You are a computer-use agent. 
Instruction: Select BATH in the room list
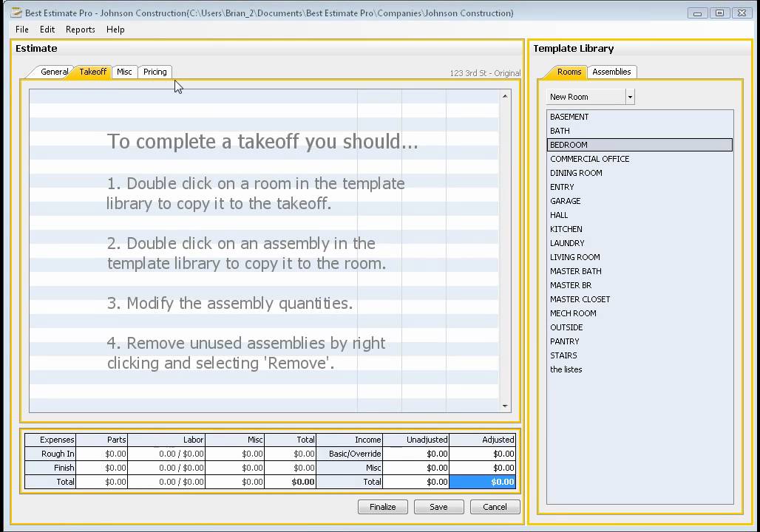click(639, 131)
